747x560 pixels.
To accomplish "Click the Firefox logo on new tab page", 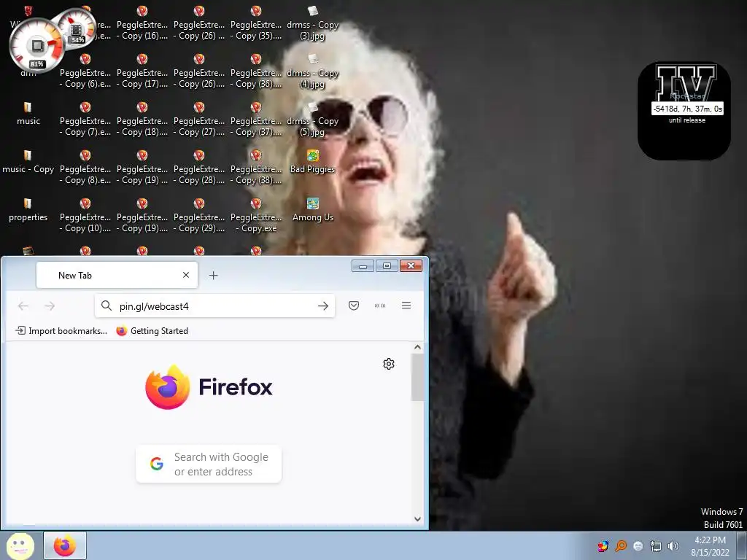I will tap(209, 386).
